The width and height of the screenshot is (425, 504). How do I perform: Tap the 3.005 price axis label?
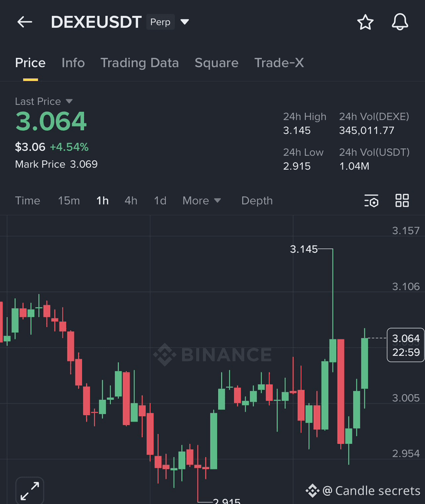tap(405, 398)
